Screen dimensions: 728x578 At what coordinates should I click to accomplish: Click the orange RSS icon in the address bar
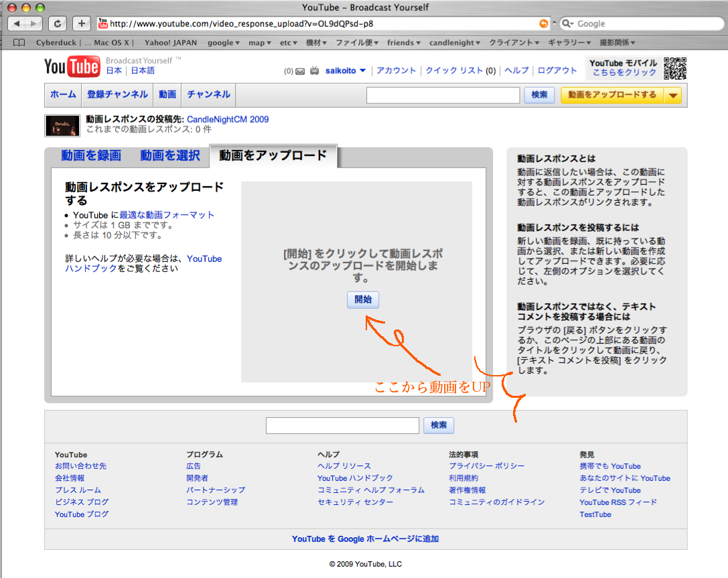[x=543, y=23]
